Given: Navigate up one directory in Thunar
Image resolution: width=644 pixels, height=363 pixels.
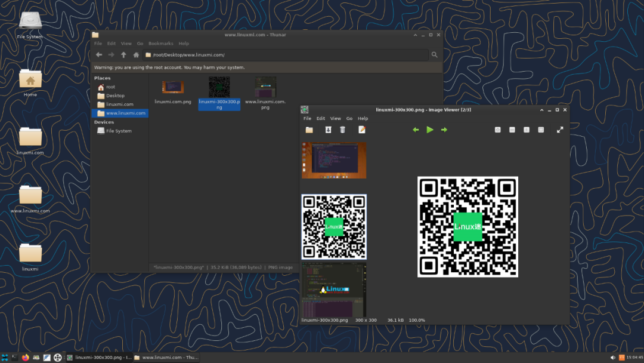Looking at the screenshot, I should click(x=124, y=54).
